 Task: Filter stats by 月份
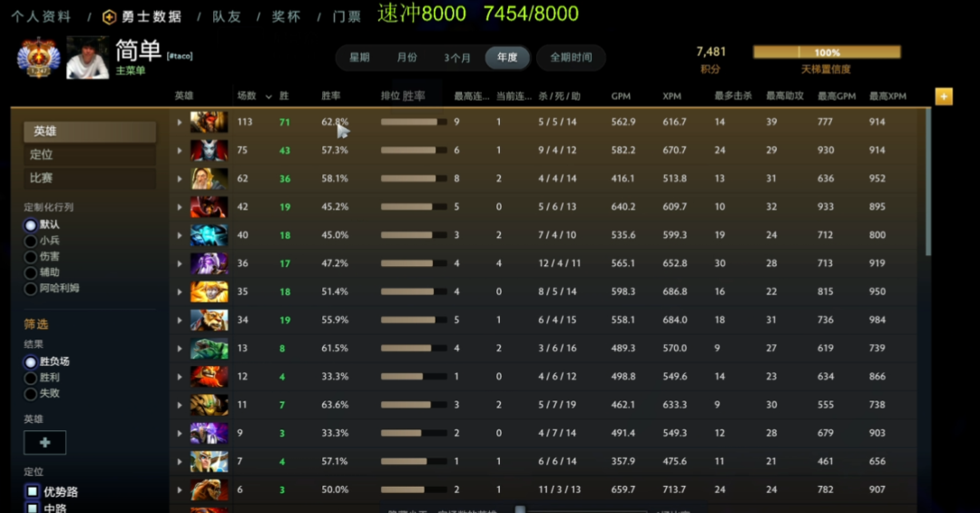[x=407, y=57]
